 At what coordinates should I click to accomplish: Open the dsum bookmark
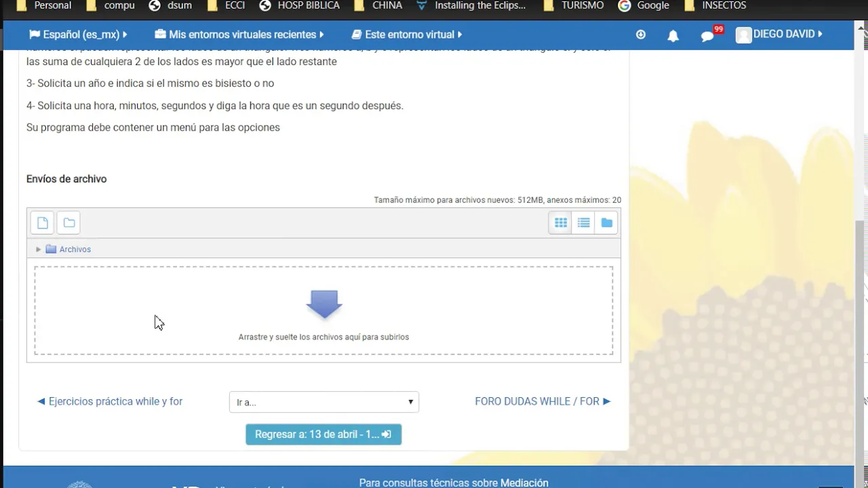coord(170,5)
